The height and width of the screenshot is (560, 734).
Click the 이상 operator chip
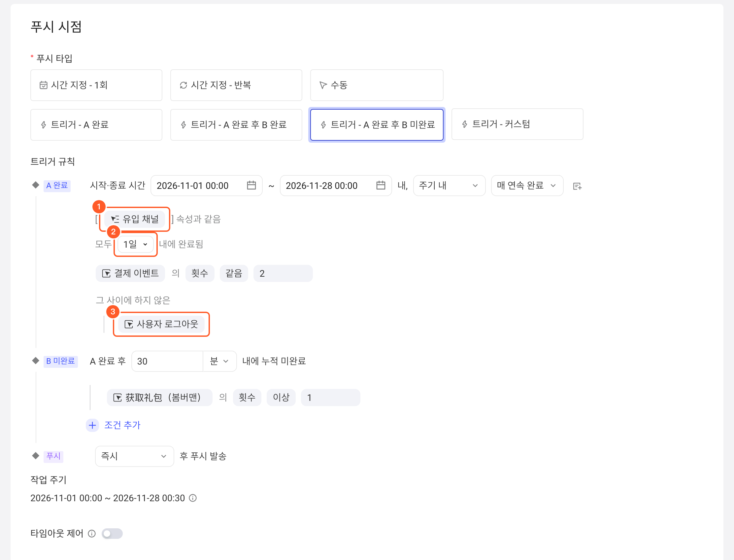click(x=281, y=397)
